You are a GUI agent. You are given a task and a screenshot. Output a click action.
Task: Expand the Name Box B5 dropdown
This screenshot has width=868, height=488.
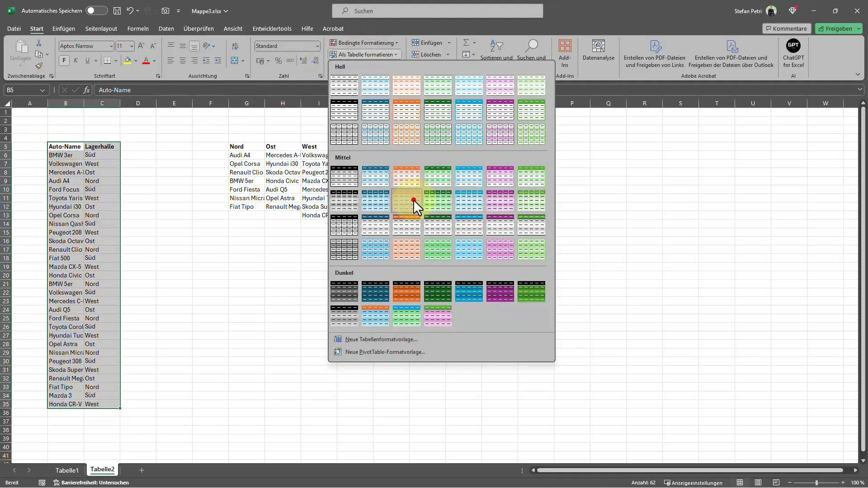click(x=42, y=90)
